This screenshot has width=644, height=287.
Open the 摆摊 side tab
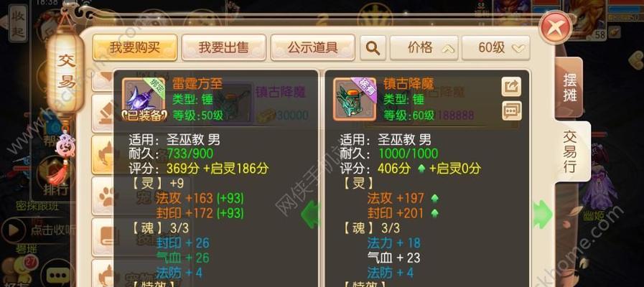click(569, 88)
